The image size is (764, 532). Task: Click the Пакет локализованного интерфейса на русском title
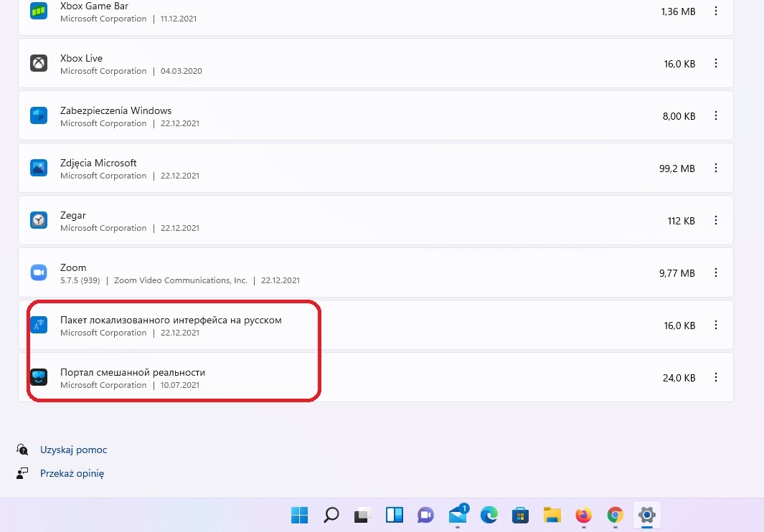click(x=171, y=320)
